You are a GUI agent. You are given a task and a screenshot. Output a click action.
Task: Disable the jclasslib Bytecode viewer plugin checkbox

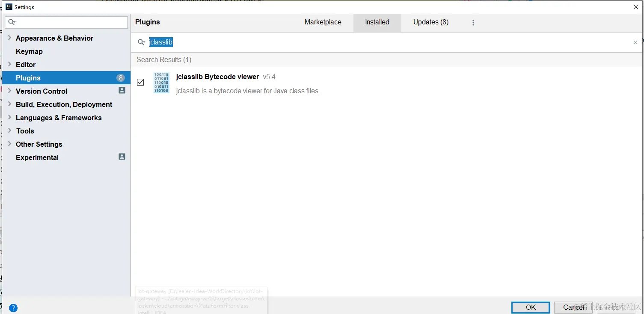(x=140, y=82)
